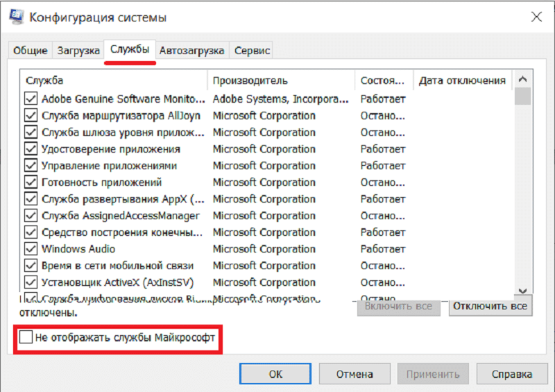Toggle the Служба маршрутизатора AllJoyn checkbox
Image resolution: width=555 pixels, height=392 pixels.
point(31,115)
